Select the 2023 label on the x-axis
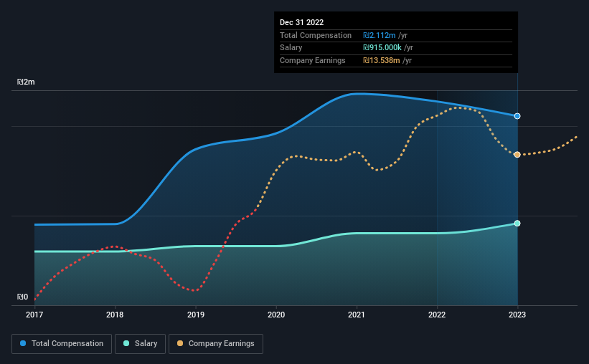 (517, 315)
